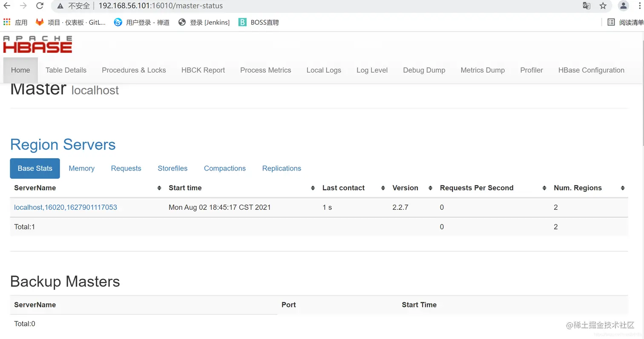Click the Port column header
Viewport: 644px width, 339px height.
pyautogui.click(x=289, y=305)
